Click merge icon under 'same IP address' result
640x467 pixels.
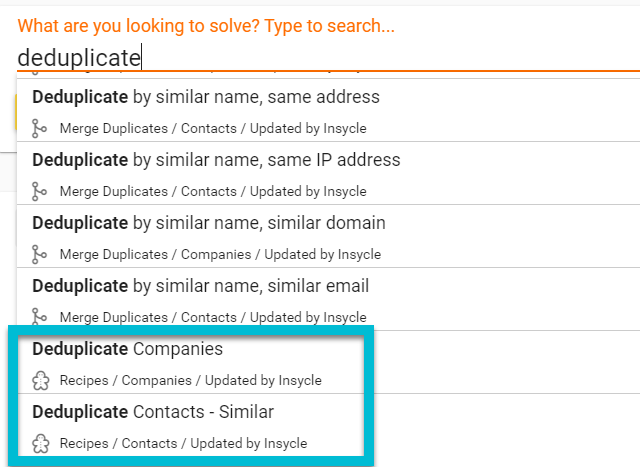point(39,191)
